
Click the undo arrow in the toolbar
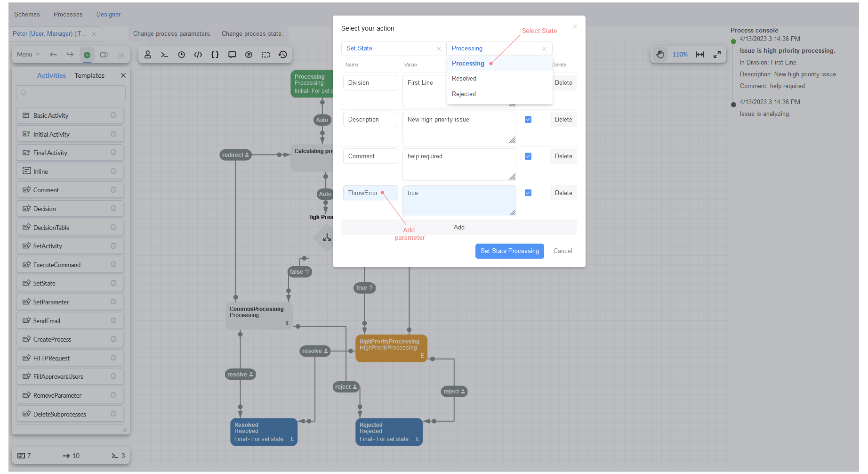[53, 55]
